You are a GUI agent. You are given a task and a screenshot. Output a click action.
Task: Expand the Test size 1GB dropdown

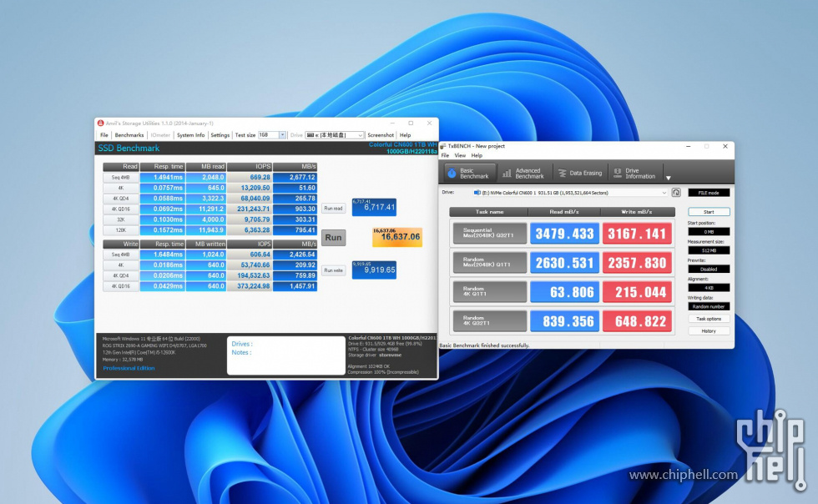[282, 135]
